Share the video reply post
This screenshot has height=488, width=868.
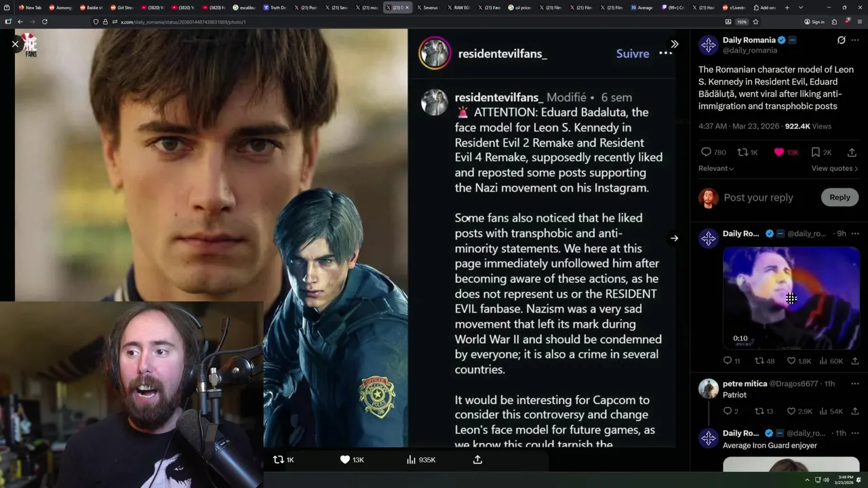[x=855, y=361]
